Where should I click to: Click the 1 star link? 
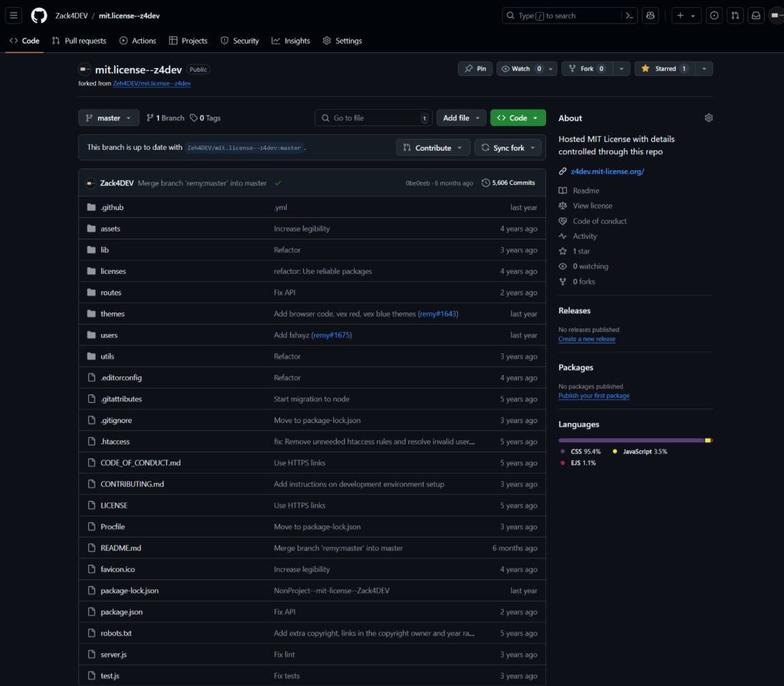(x=575, y=251)
